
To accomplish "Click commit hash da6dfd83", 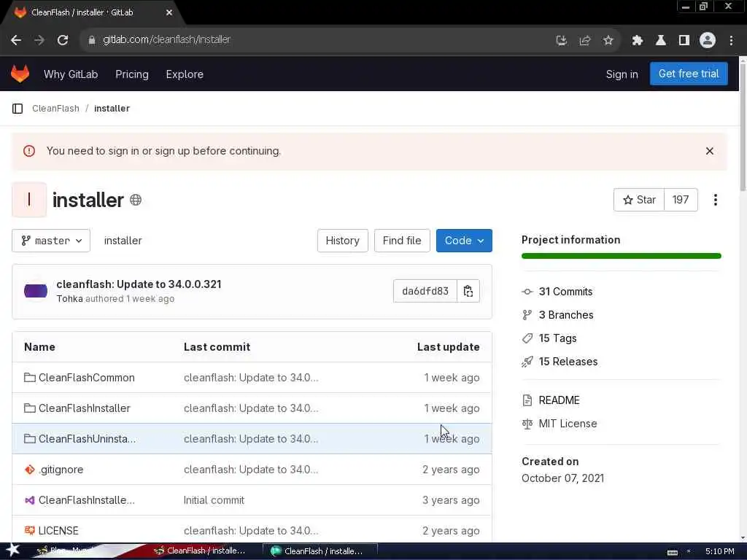I will pos(425,291).
